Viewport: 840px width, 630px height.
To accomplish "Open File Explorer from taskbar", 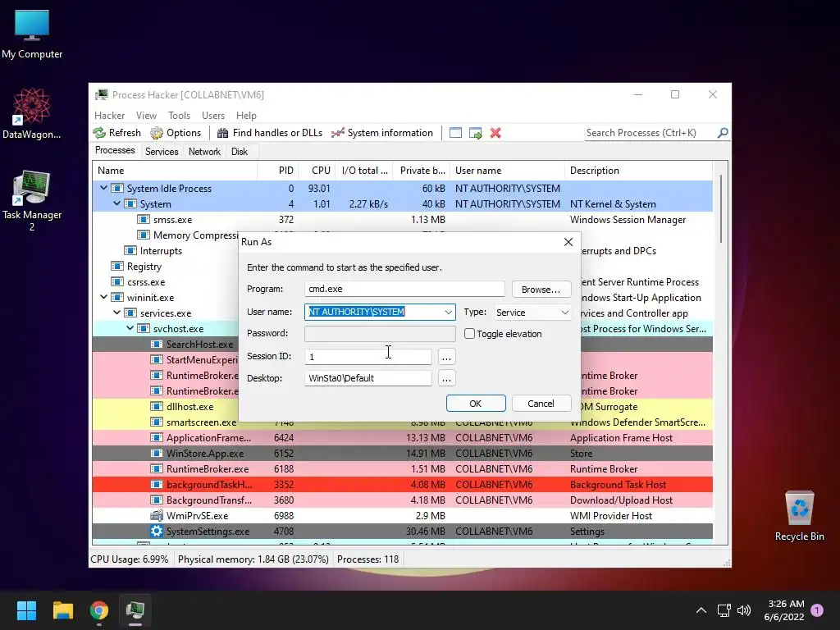I will pyautogui.click(x=62, y=610).
